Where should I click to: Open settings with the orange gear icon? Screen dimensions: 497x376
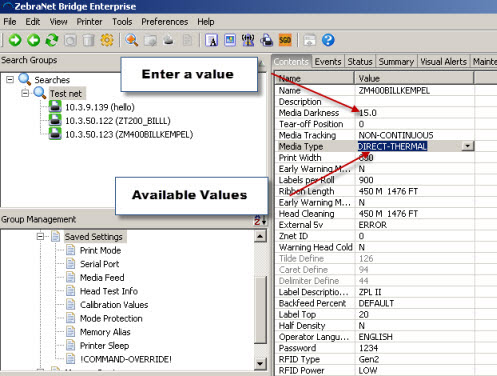pyautogui.click(x=107, y=40)
